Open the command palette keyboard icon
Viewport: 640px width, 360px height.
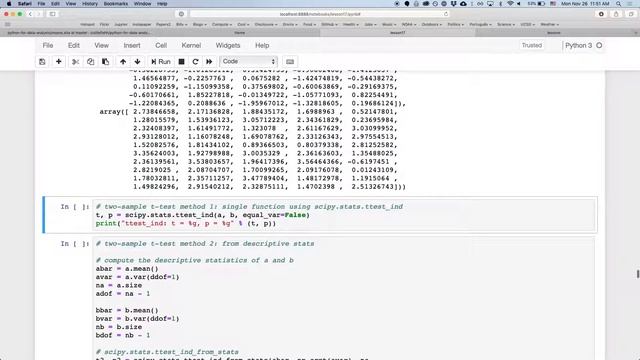point(290,62)
